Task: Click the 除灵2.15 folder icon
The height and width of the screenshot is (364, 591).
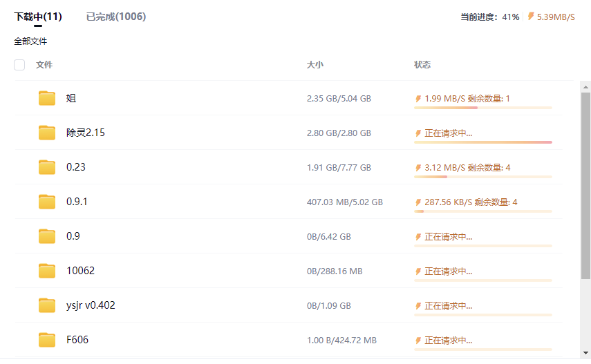Action: [47, 133]
